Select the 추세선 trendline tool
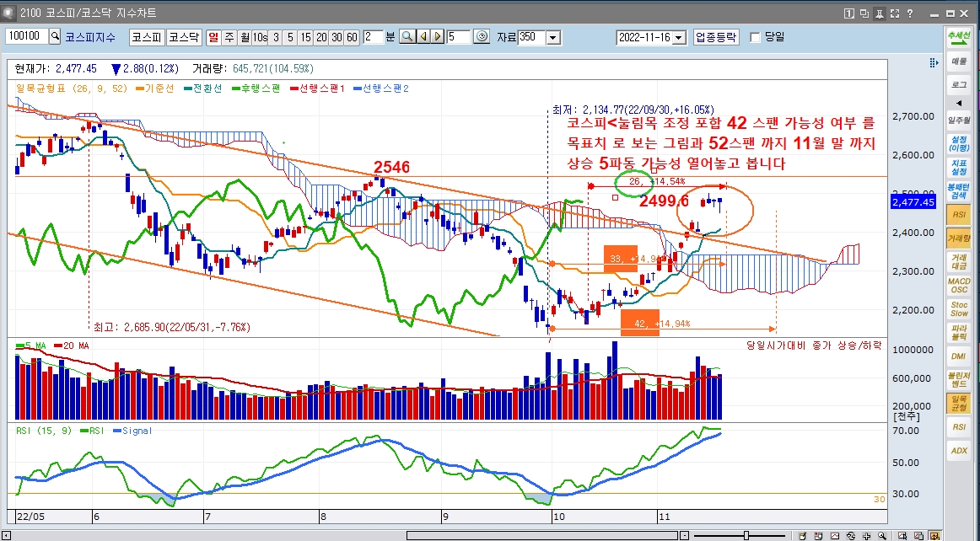 coord(958,36)
